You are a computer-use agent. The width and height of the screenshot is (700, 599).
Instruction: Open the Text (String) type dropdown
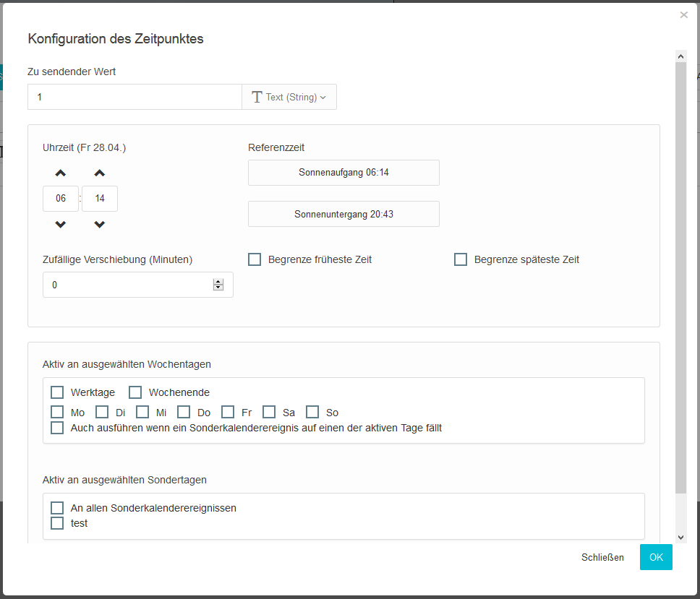coord(289,97)
